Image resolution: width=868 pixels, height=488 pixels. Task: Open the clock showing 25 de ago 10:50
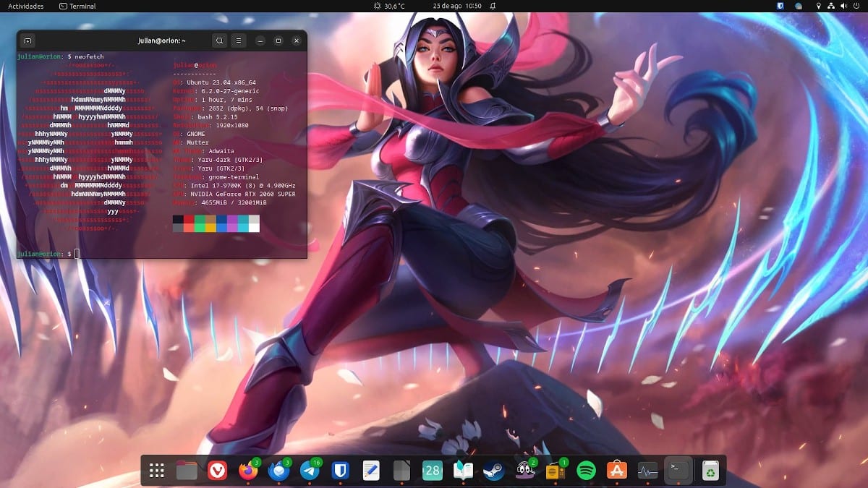click(456, 6)
